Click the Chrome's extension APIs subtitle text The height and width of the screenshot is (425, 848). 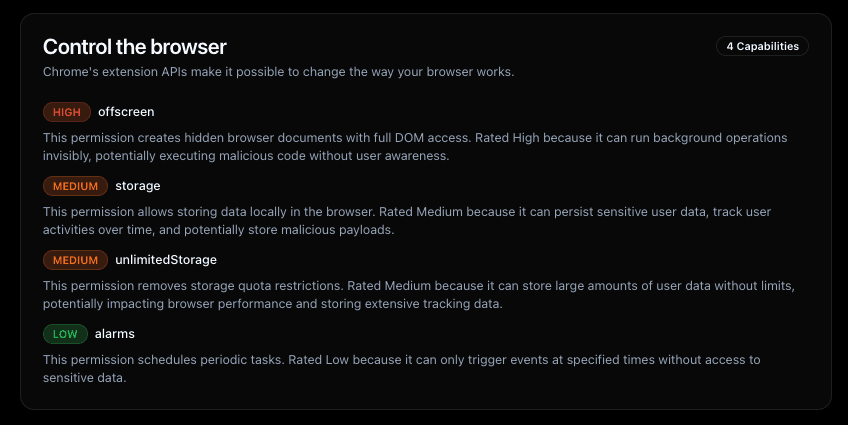pyautogui.click(x=278, y=72)
